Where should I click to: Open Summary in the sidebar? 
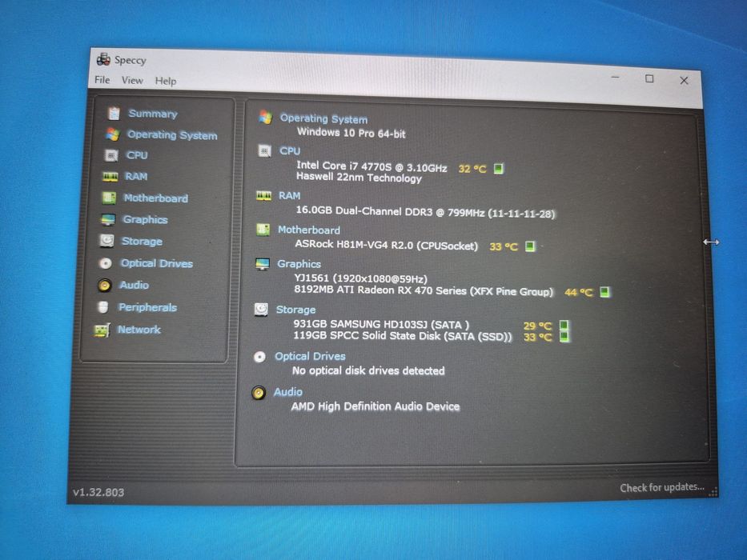153,114
